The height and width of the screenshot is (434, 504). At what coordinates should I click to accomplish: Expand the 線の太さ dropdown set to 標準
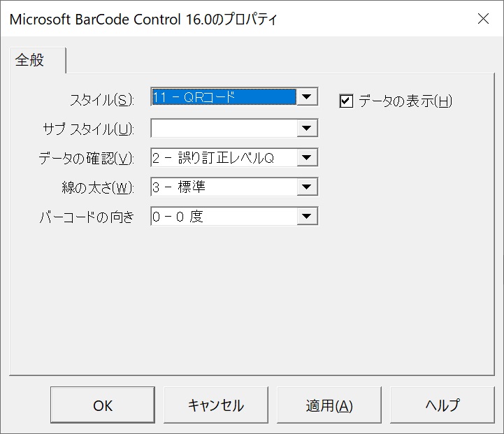(234, 187)
